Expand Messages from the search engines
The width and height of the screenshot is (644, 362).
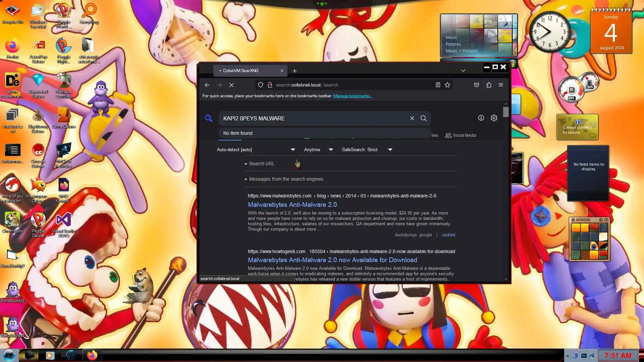point(286,179)
